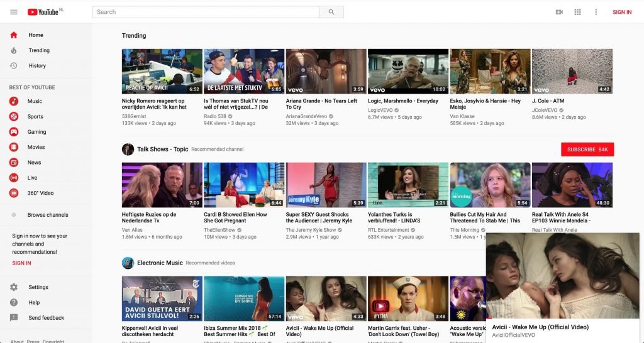The image size is (644, 343).
Task: Open the upload video camera icon
Action: [559, 12]
